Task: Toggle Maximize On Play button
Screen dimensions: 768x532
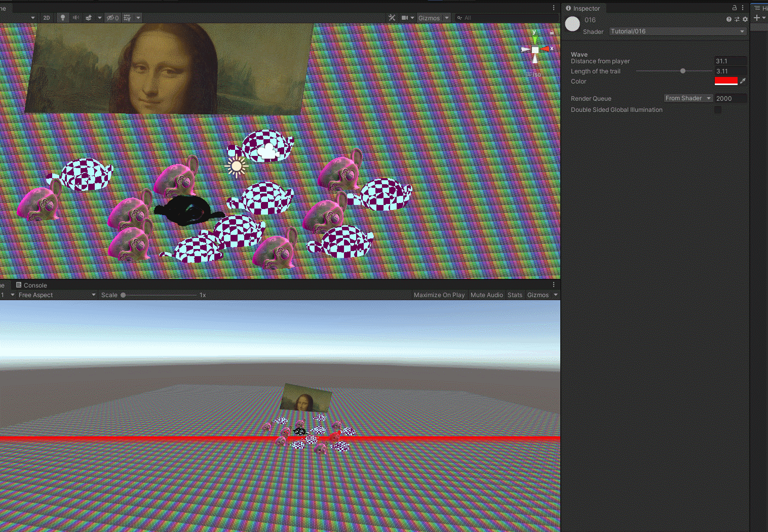Action: tap(439, 295)
